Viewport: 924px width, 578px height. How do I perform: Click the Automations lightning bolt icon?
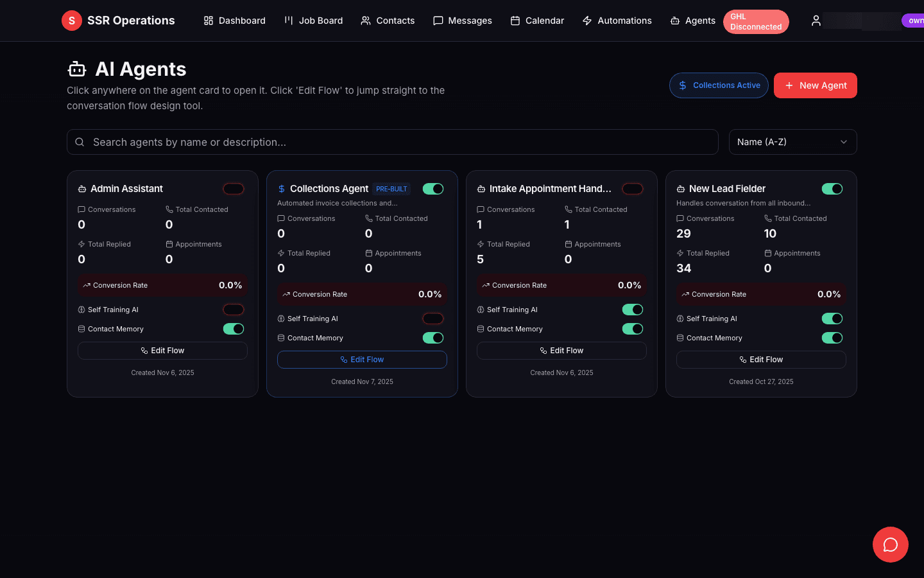(586, 21)
